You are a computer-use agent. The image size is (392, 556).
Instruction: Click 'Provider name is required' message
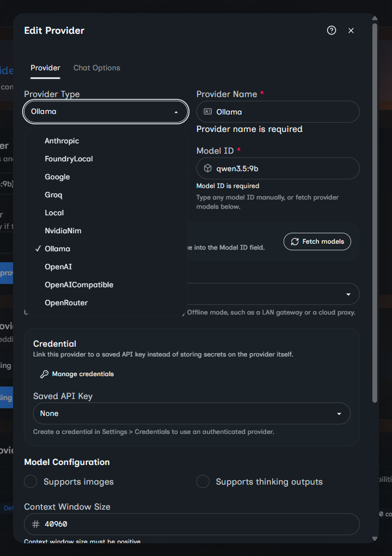coord(249,129)
